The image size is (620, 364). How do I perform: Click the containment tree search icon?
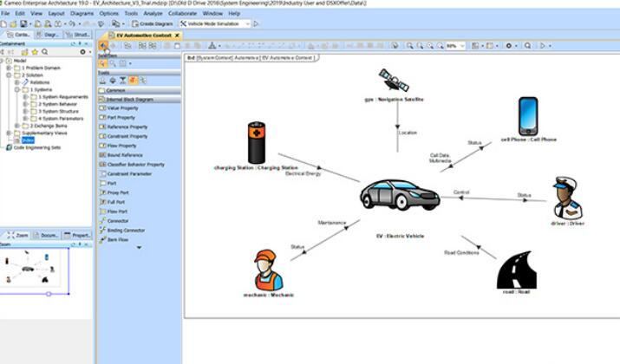pos(46,53)
